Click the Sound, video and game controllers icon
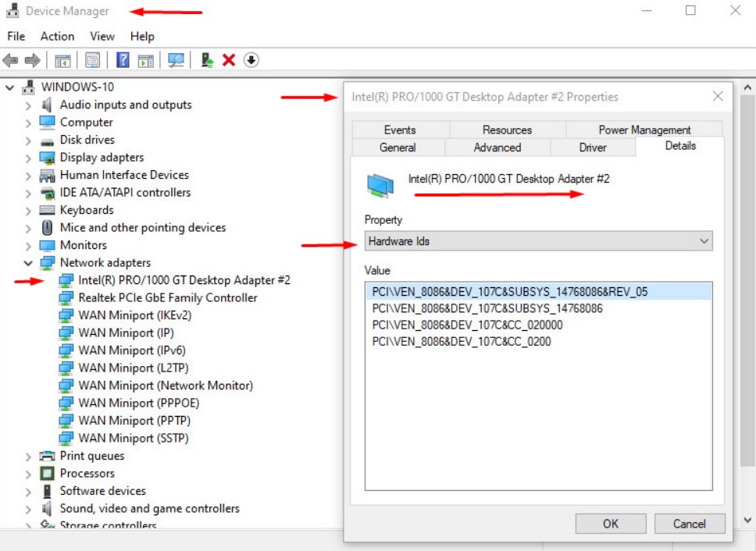 click(47, 508)
